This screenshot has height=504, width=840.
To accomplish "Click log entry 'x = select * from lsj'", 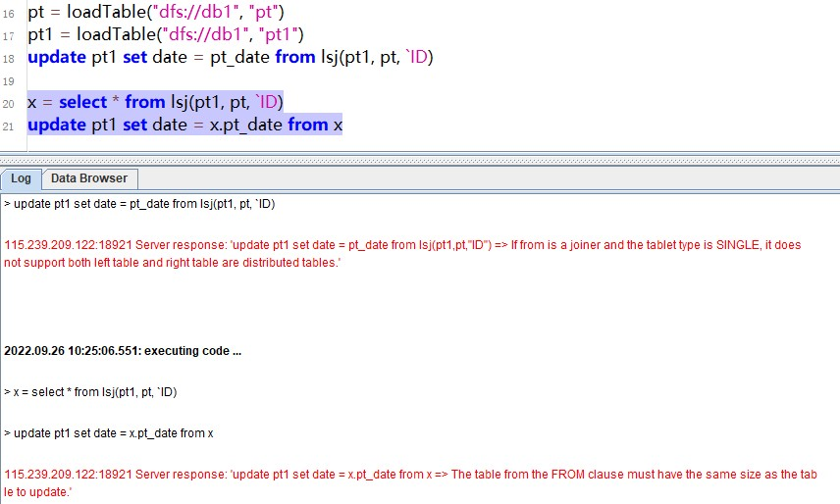I will coord(90,392).
